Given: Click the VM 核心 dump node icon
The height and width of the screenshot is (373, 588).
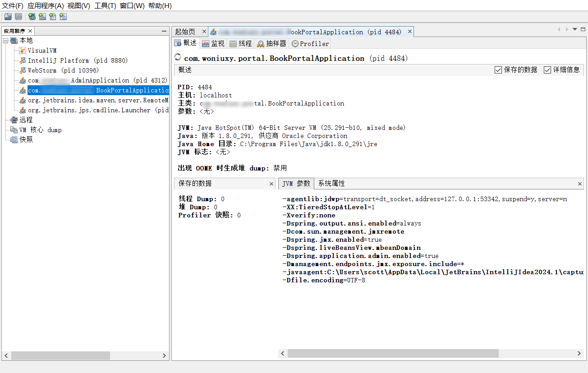Looking at the screenshot, I should pyautogui.click(x=14, y=130).
